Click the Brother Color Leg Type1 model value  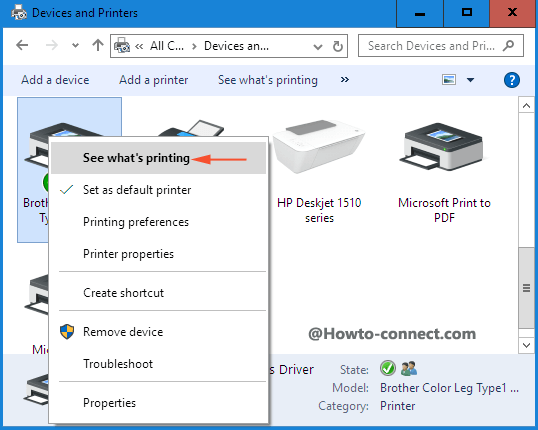[449, 388]
